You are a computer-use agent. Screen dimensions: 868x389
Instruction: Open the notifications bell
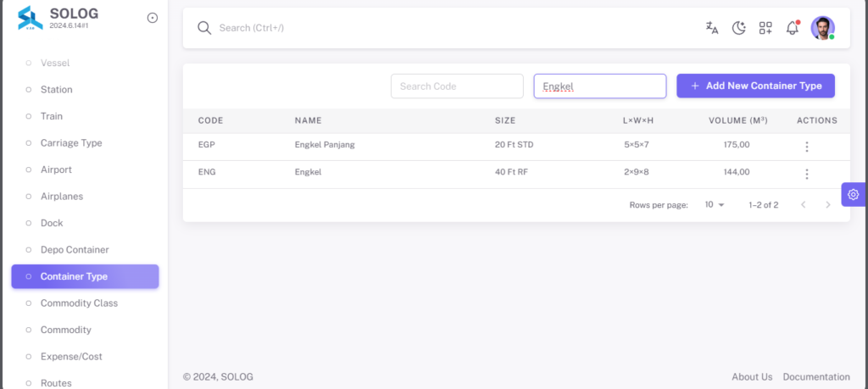793,28
